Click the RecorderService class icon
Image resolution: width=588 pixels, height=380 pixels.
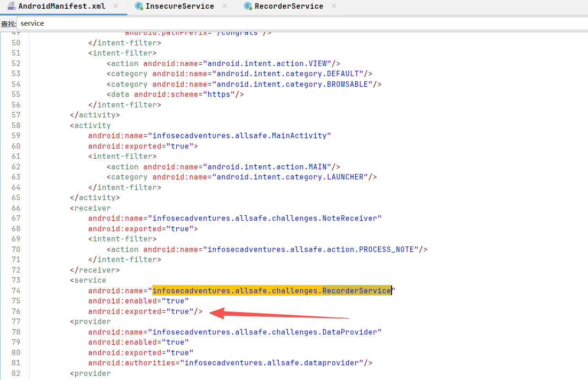[x=248, y=6]
